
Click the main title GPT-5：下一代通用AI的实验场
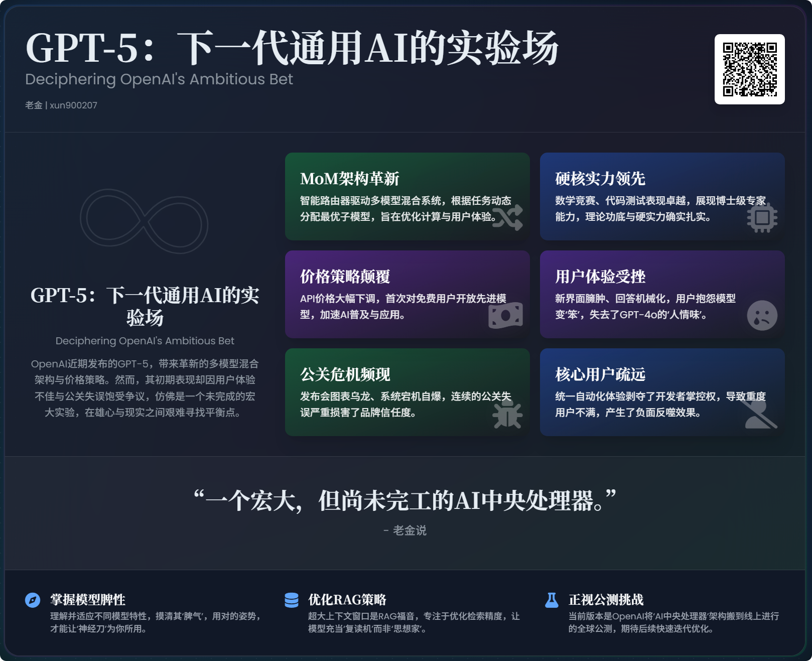pyautogui.click(x=292, y=48)
